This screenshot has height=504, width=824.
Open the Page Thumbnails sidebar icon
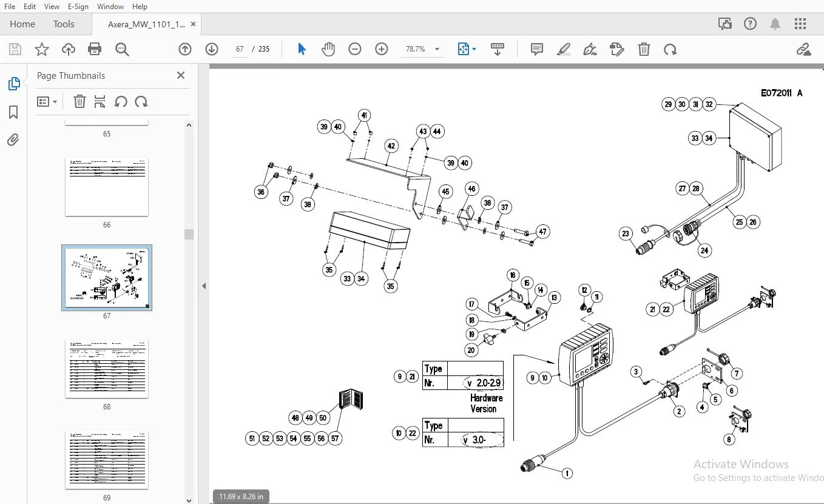13,84
